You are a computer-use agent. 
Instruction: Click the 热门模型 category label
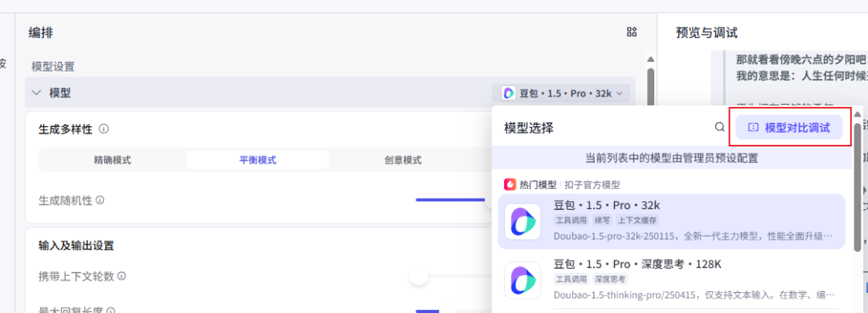coord(537,184)
